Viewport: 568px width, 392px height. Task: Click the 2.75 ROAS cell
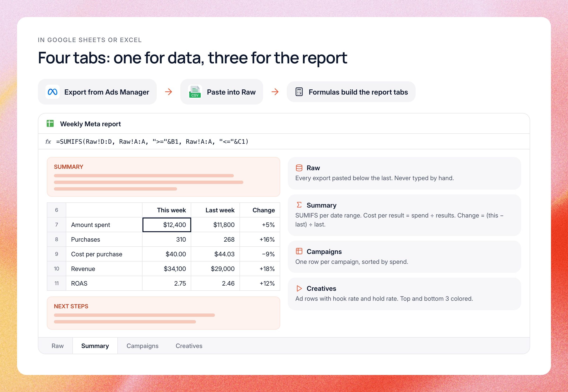167,283
